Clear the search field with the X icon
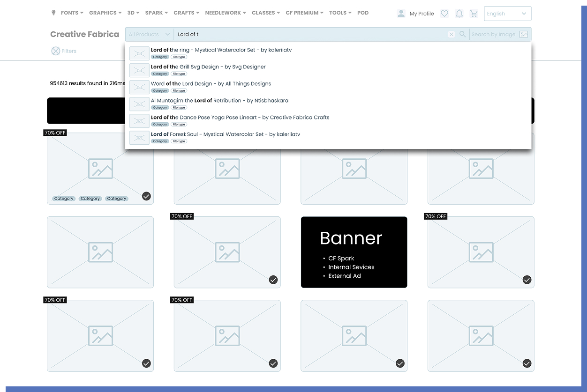 click(x=451, y=34)
